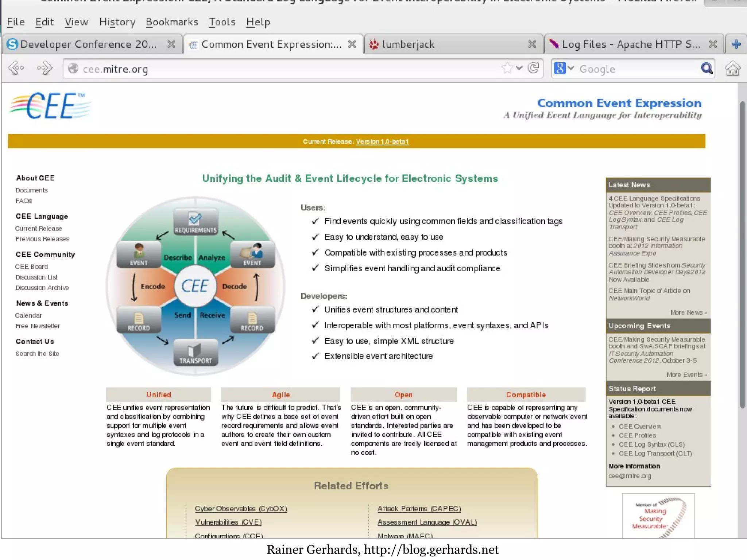Image resolution: width=747 pixels, height=560 pixels.
Task: Open a new tab with plus icon
Action: (736, 44)
